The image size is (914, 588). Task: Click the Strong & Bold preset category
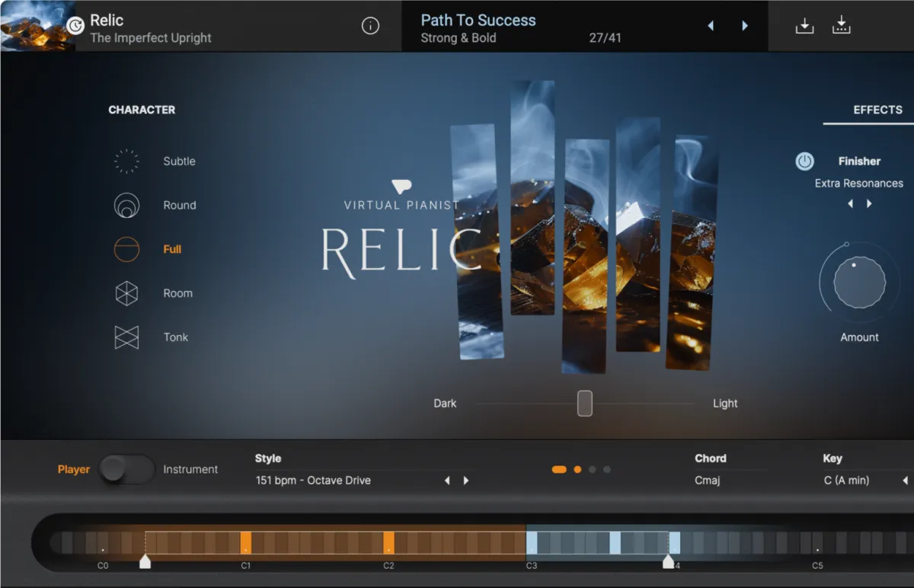tap(459, 38)
